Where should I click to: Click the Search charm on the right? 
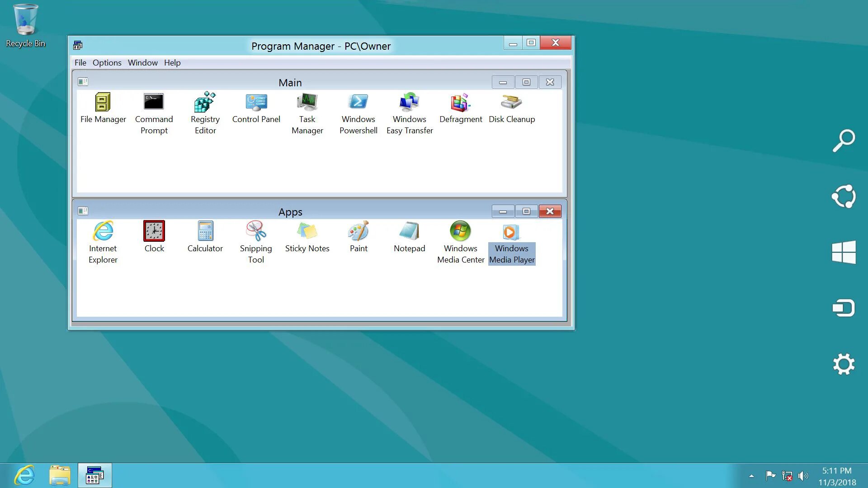pyautogui.click(x=844, y=141)
